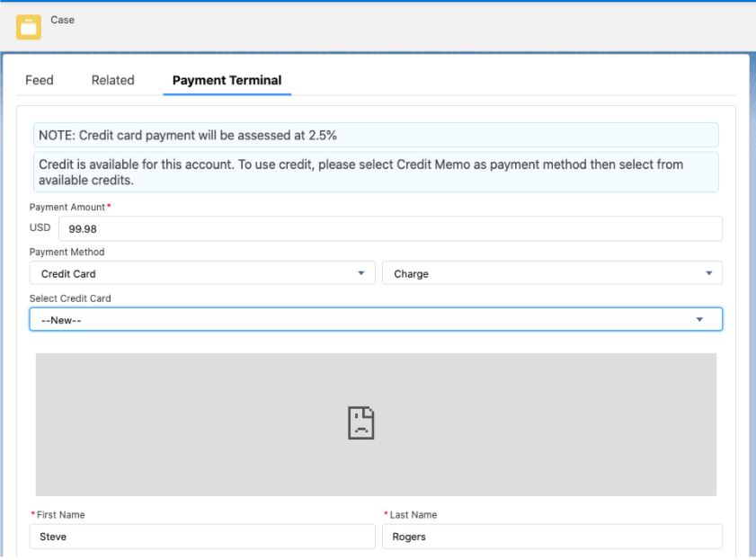Image resolution: width=756 pixels, height=560 pixels.
Task: Click the Select Credit Card field label
Action: [x=70, y=298]
